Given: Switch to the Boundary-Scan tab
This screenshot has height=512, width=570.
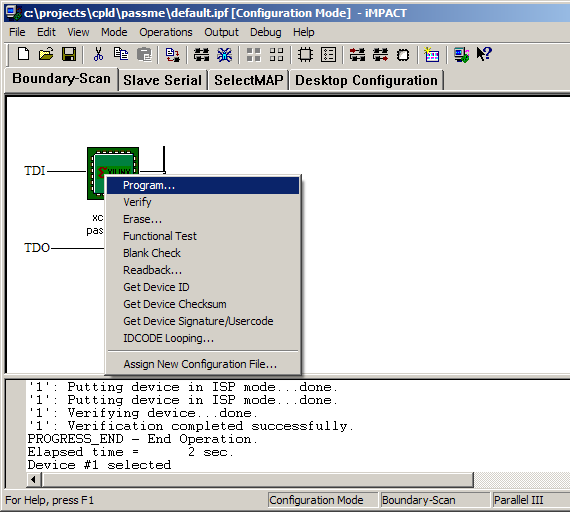Looking at the screenshot, I should click(61, 79).
